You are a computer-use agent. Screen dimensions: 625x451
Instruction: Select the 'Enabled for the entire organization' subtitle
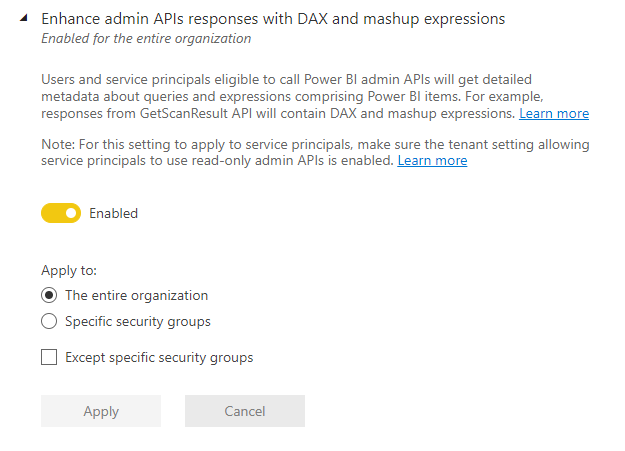coord(146,39)
